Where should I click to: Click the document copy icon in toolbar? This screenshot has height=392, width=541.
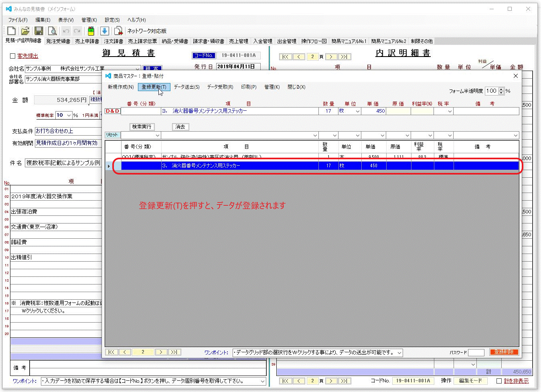click(118, 31)
